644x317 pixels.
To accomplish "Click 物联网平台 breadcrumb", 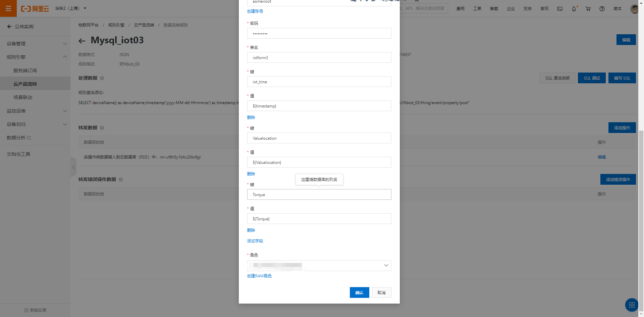I will click(89, 25).
